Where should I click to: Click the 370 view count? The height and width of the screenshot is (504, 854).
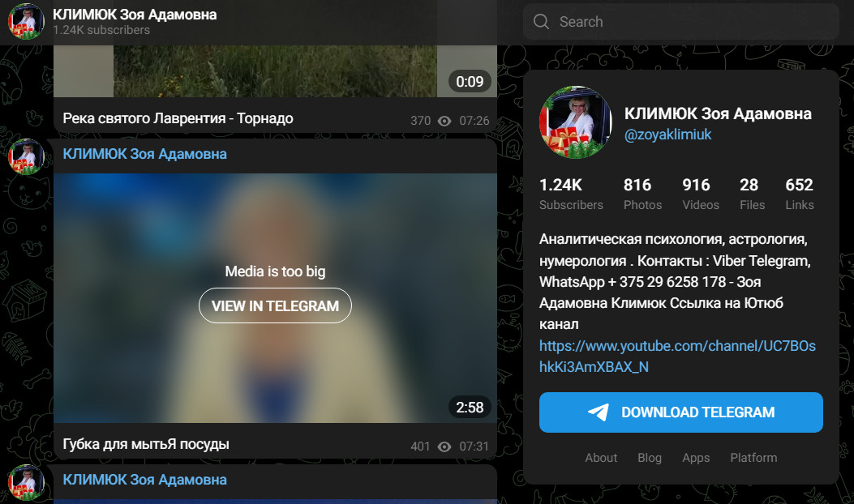(420, 121)
